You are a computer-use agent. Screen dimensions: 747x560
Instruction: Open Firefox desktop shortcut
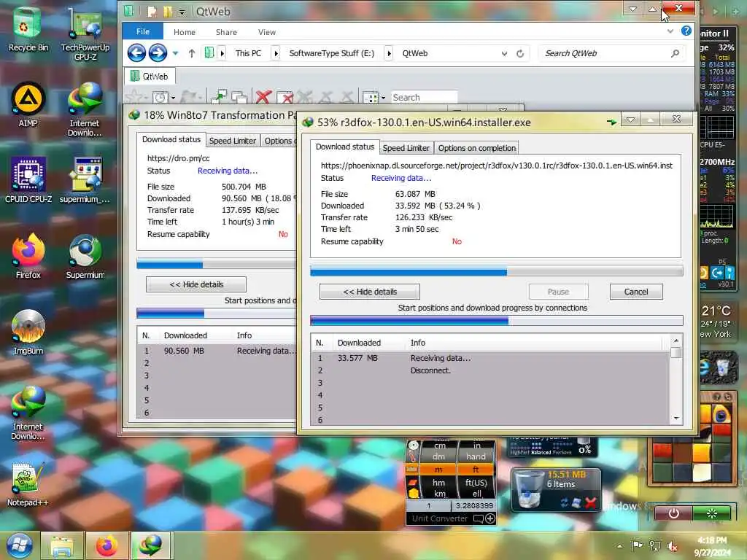click(x=28, y=256)
